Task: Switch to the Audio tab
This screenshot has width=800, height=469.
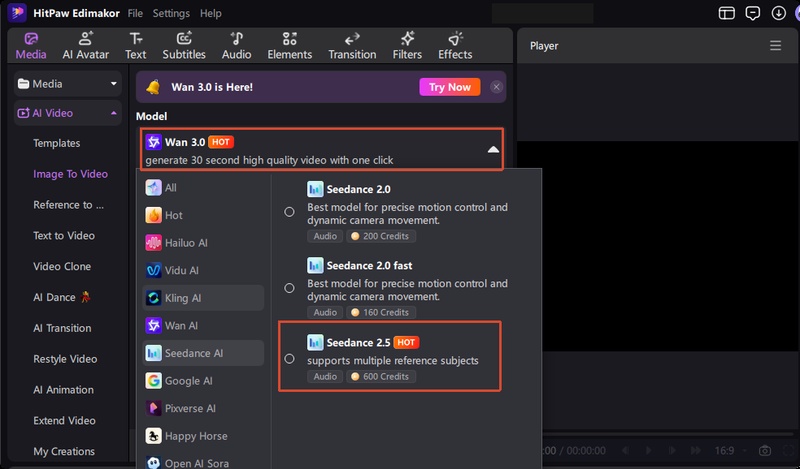Action: tap(236, 45)
